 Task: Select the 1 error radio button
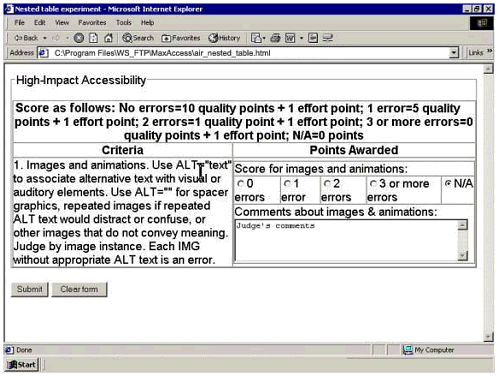287,184
